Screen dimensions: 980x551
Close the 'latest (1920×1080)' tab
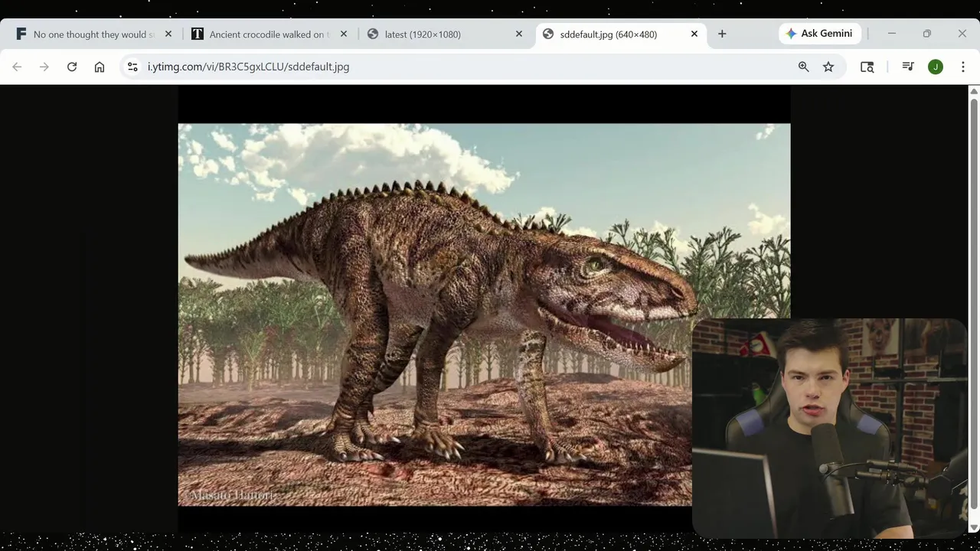pos(519,34)
